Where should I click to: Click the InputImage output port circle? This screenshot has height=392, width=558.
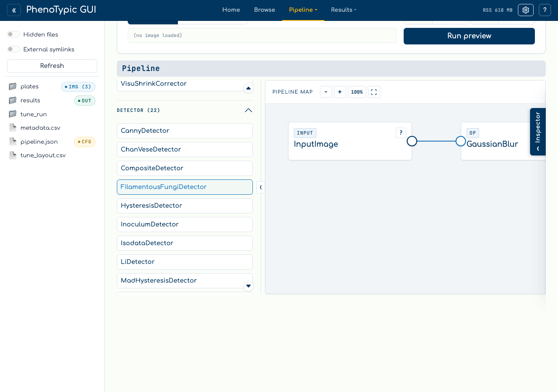pyautogui.click(x=412, y=141)
